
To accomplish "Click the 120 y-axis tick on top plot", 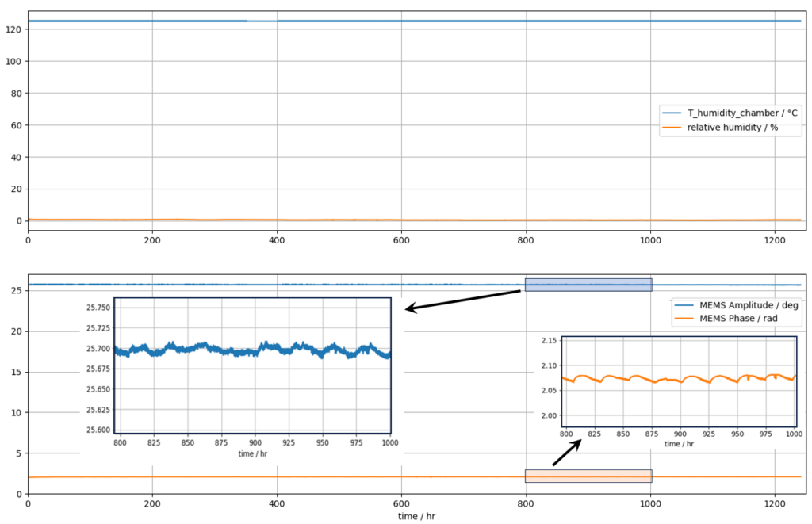I will coord(15,29).
